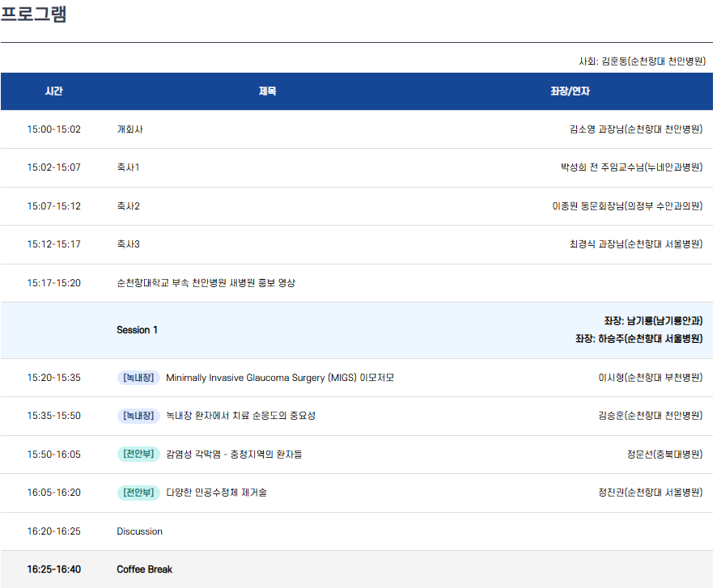Select the 감염성 각막염 talk title
The height and width of the screenshot is (588, 717).
click(x=233, y=455)
